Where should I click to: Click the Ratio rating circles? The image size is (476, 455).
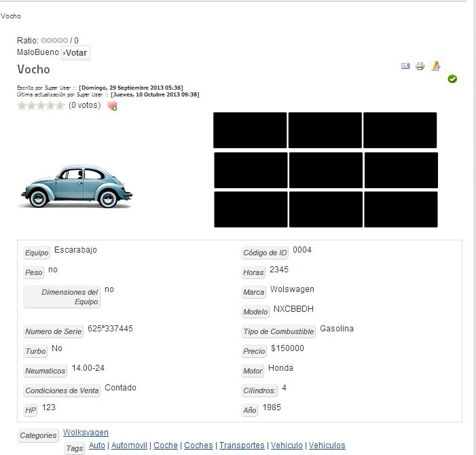[54, 40]
